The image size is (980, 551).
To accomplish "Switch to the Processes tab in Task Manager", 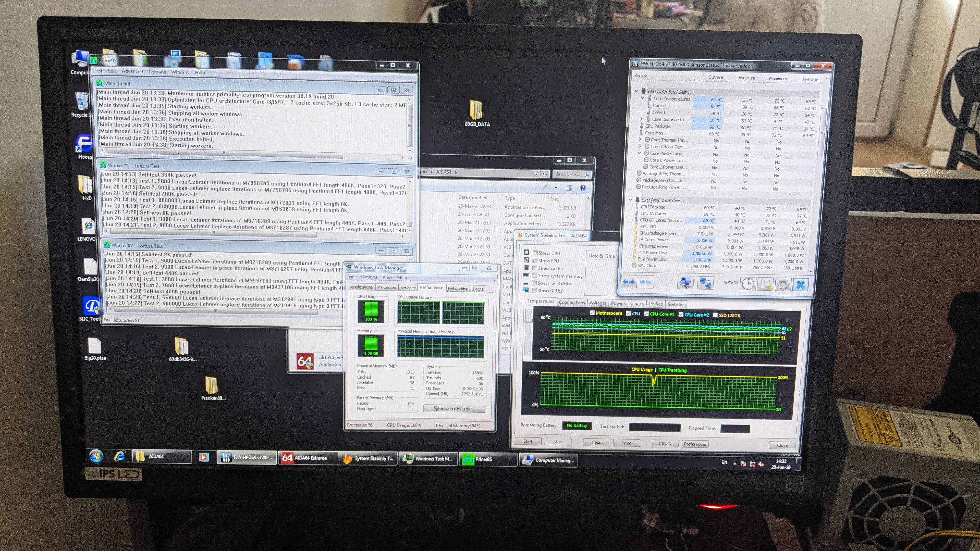I will (x=387, y=287).
